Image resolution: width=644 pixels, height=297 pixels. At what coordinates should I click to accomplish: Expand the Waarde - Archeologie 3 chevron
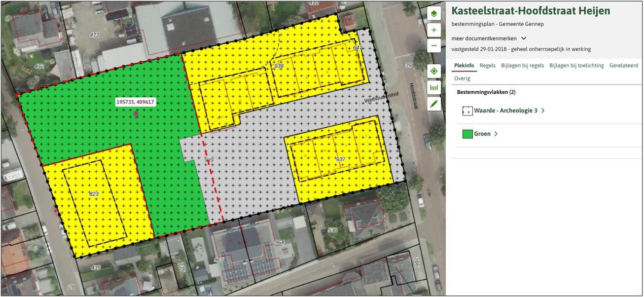543,111
